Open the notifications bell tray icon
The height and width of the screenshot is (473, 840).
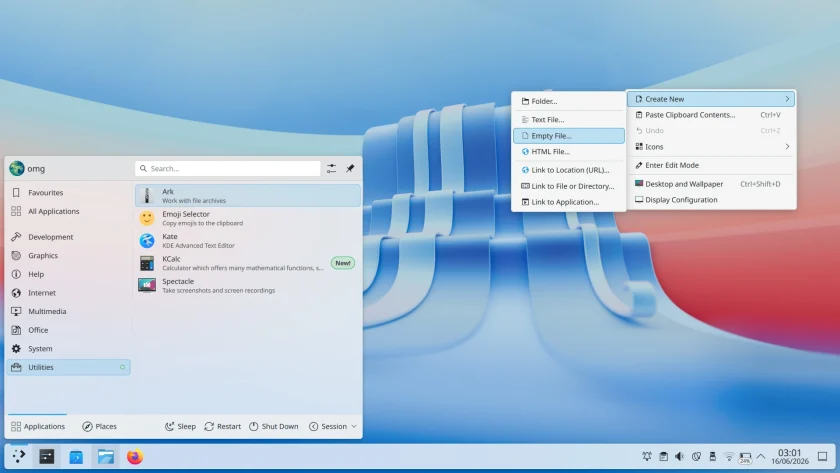pyautogui.click(x=647, y=456)
